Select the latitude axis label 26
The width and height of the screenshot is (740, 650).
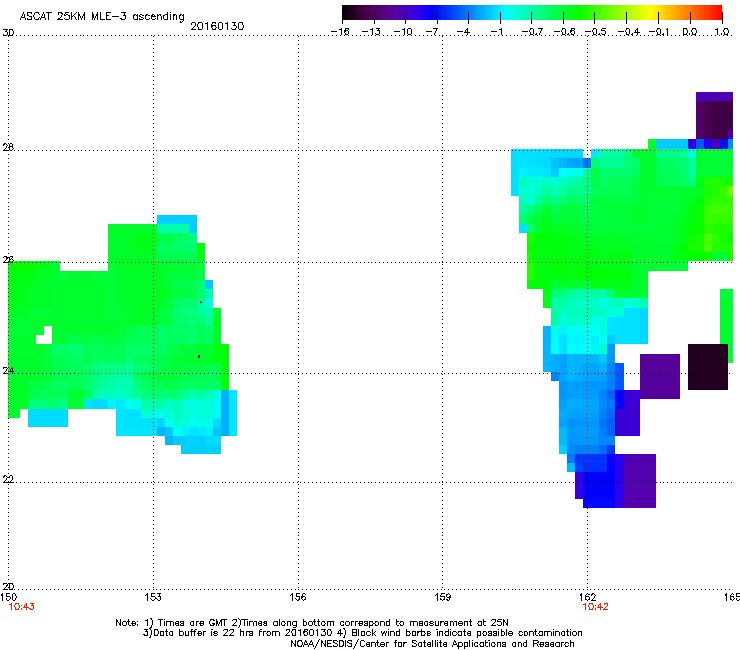coord(8,260)
